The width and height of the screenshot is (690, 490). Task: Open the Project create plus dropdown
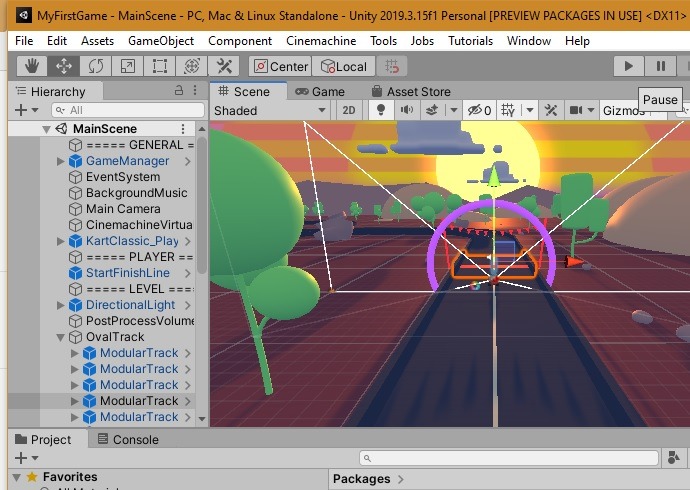26,458
